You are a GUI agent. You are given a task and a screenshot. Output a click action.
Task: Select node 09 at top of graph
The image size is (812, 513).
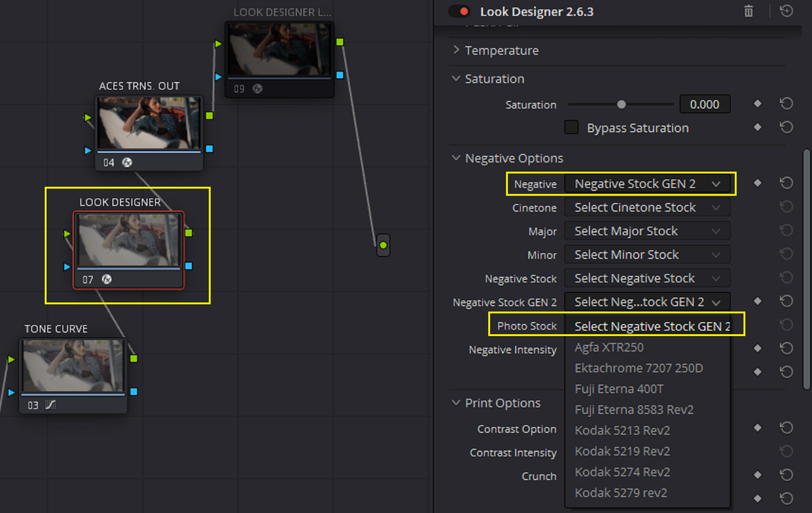click(x=280, y=59)
